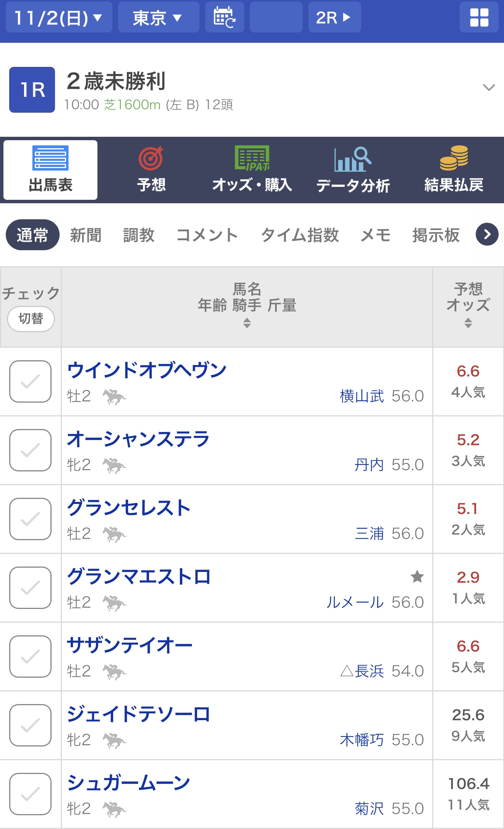Check the box for ウインドオブヘヴン
This screenshot has width=504, height=829.
[31, 381]
